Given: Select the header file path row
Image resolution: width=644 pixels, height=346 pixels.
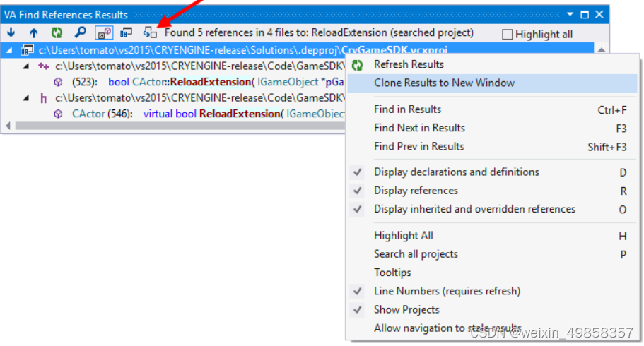Looking at the screenshot, I should point(200,97).
